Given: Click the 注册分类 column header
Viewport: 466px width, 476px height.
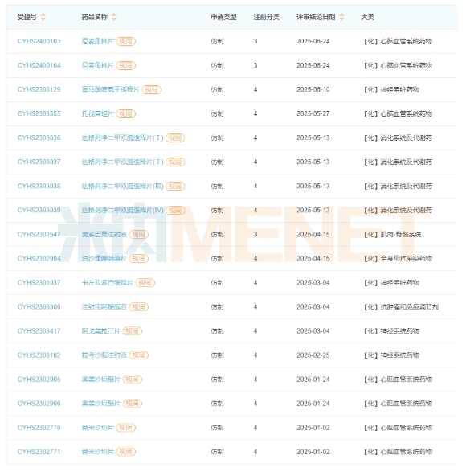Looking at the screenshot, I should (x=267, y=17).
